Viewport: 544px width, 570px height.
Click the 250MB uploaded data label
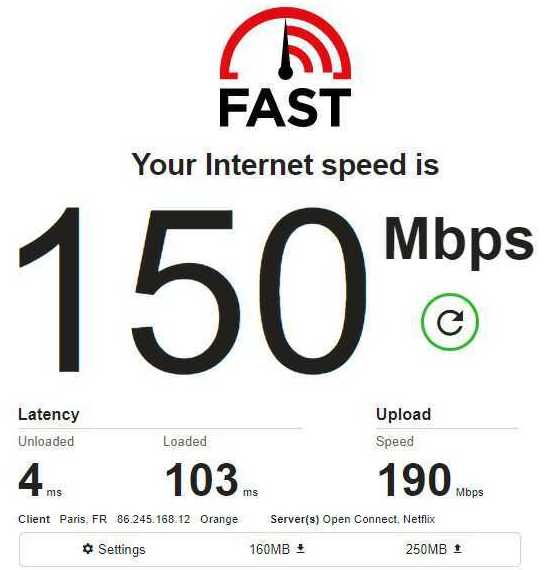(x=426, y=549)
